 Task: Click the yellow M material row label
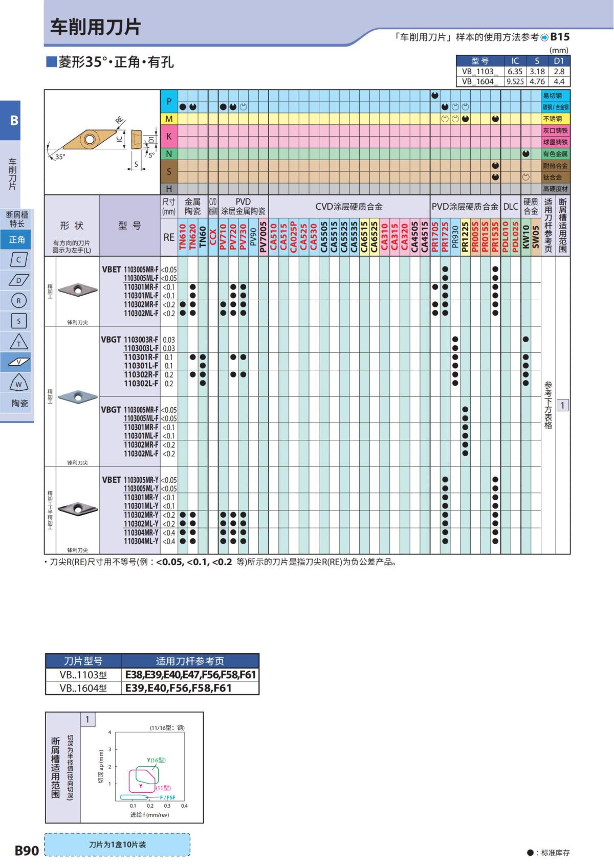[x=169, y=119]
